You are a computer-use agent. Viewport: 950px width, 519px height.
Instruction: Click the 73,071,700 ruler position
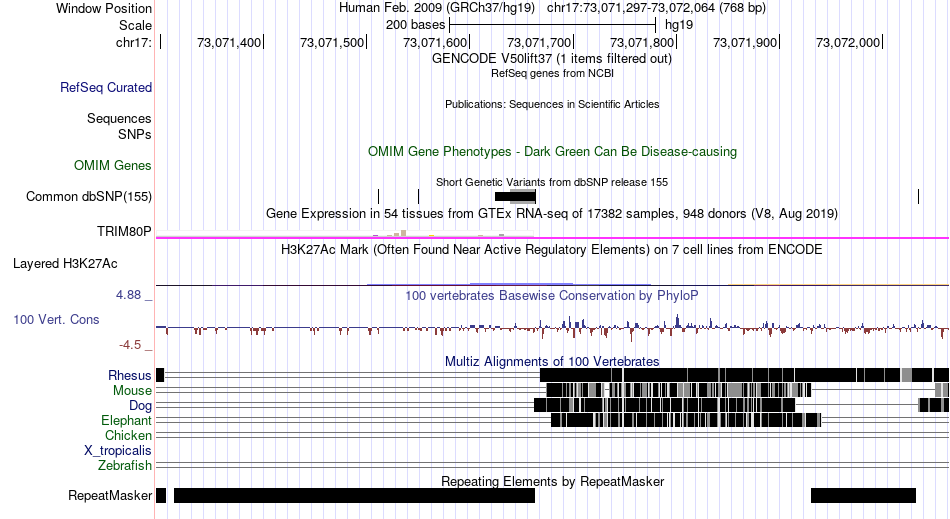click(539, 42)
